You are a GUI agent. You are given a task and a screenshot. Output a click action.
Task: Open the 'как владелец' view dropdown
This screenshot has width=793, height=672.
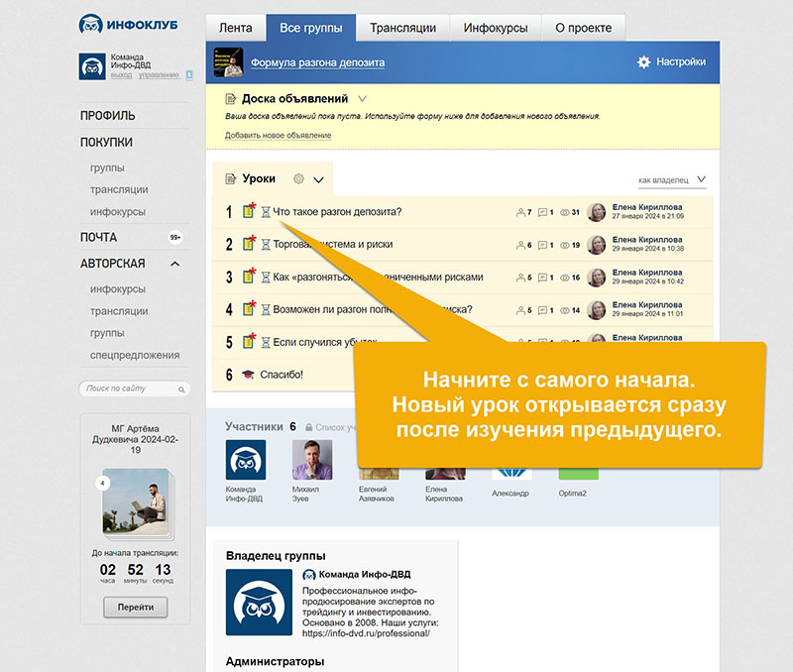(701, 180)
